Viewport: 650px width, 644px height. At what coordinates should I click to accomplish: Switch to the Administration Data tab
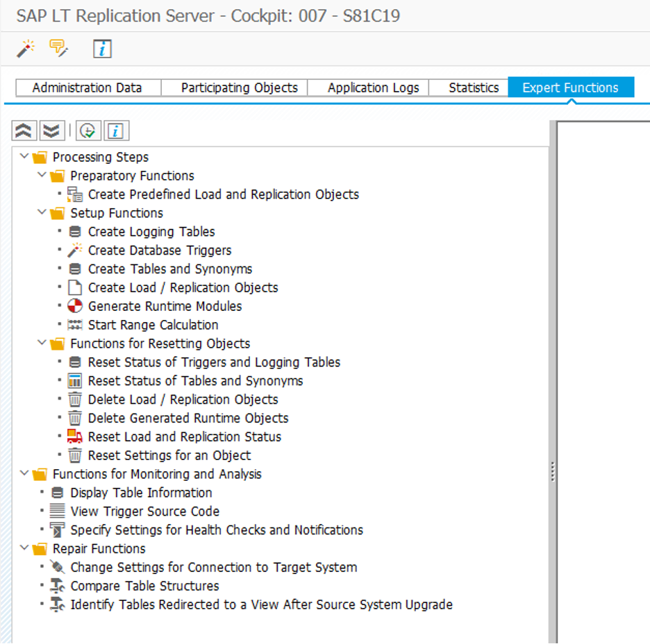pyautogui.click(x=88, y=88)
